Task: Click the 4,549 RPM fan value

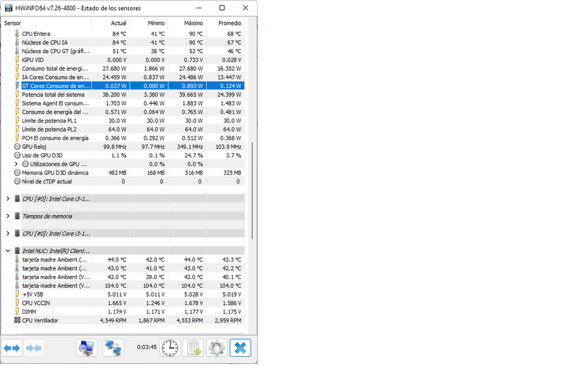Action: coord(113,320)
